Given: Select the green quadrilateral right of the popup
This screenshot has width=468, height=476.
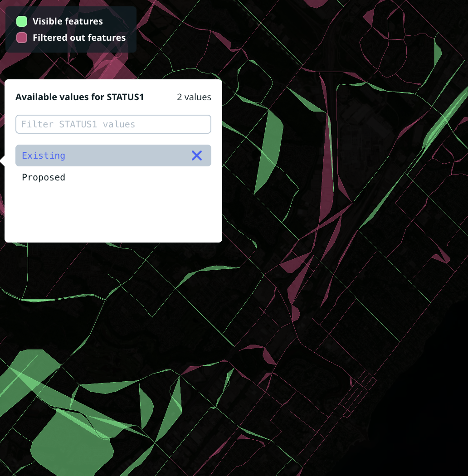Looking at the screenshot, I should click(x=269, y=150).
